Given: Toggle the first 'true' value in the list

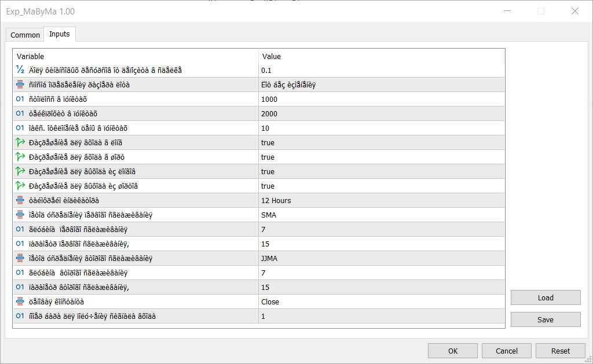Looking at the screenshot, I should pos(268,142).
